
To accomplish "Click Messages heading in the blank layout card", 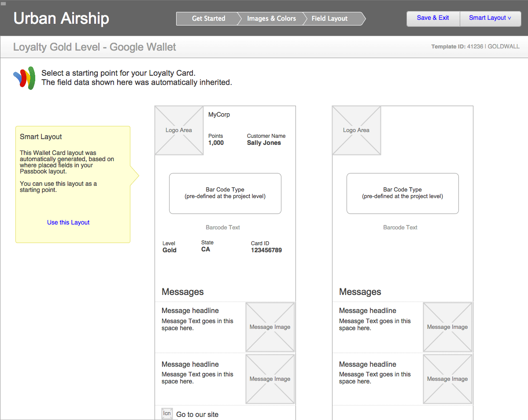I will (x=360, y=292).
